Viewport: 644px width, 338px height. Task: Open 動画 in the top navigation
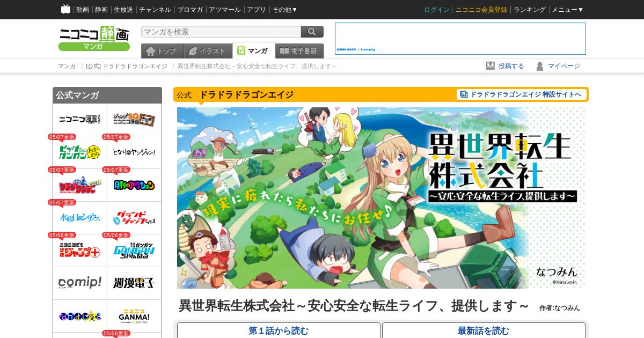[x=83, y=10]
